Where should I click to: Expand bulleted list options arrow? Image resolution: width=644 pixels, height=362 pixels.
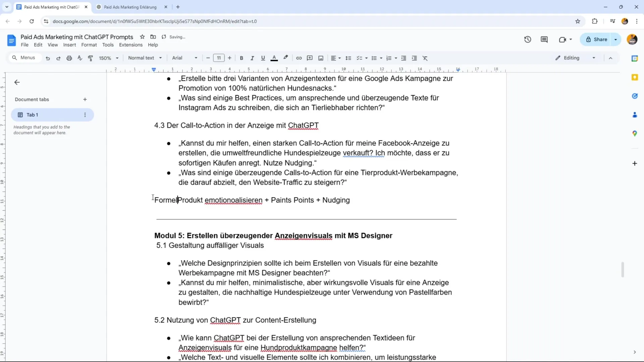(381, 58)
